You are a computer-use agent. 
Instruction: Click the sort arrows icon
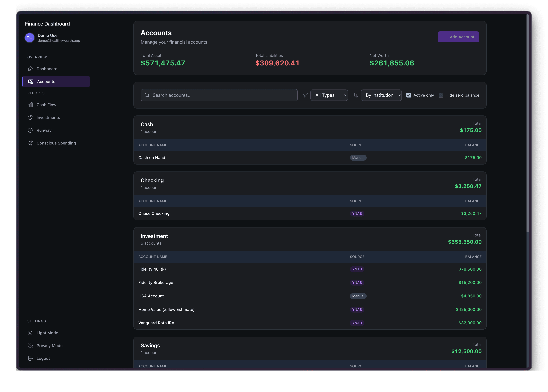[355, 95]
